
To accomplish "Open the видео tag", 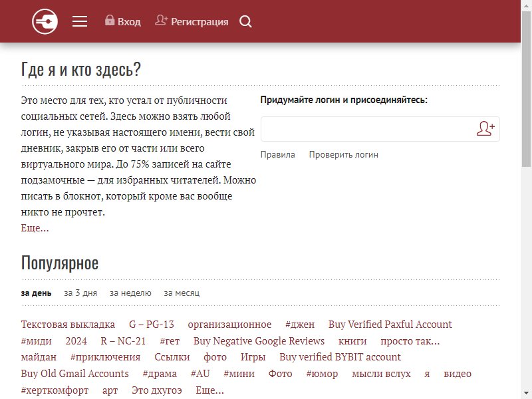I will coord(458,374).
